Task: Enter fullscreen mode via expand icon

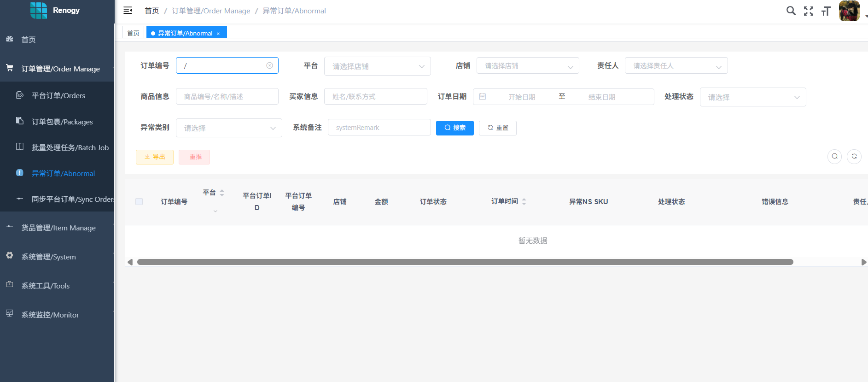Action: pos(808,11)
